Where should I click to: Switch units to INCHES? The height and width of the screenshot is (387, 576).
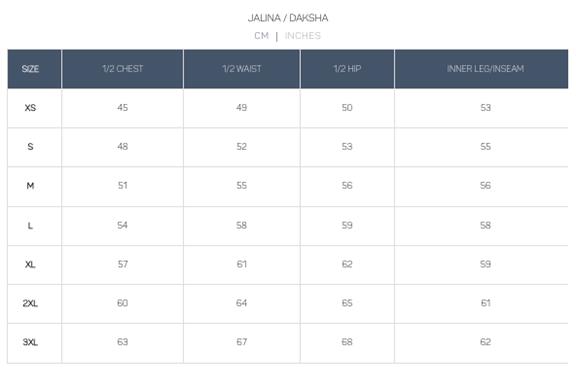(x=303, y=36)
